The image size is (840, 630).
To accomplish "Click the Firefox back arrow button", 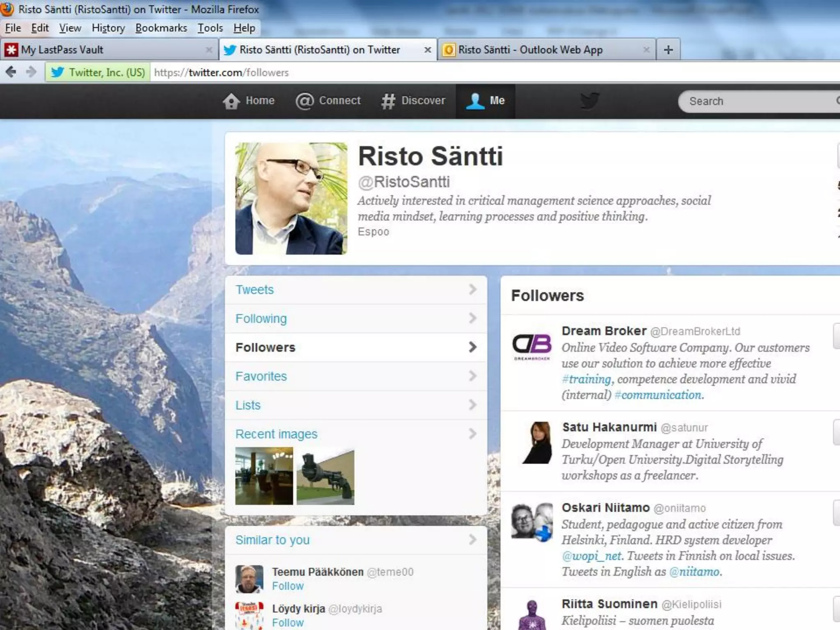I will [11, 72].
